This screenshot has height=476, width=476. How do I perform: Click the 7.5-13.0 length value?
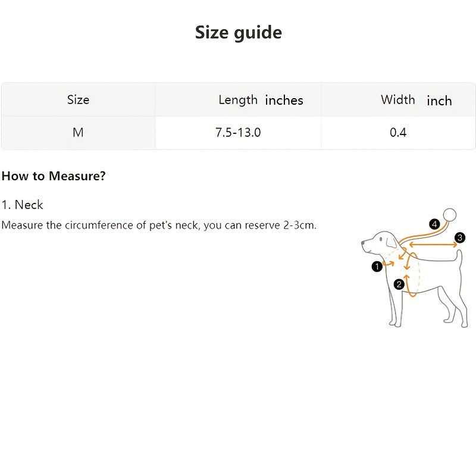[x=238, y=132]
